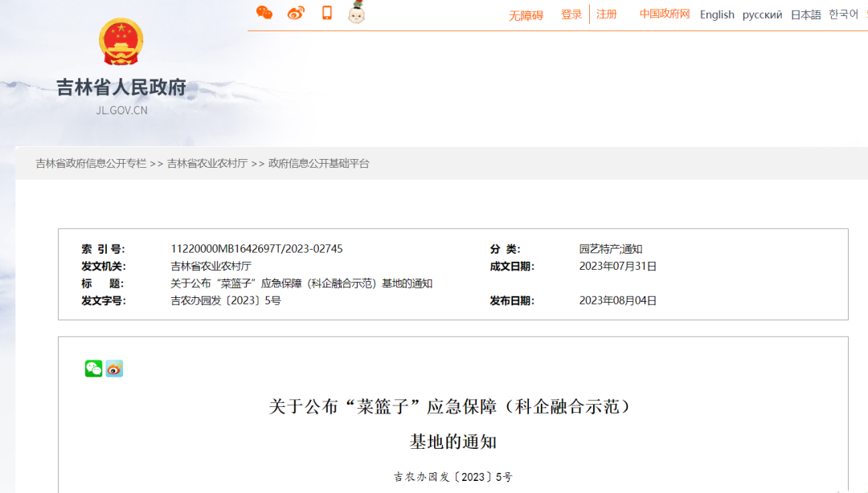Share article via green WeChat icon
The height and width of the screenshot is (493, 868).
point(94,369)
